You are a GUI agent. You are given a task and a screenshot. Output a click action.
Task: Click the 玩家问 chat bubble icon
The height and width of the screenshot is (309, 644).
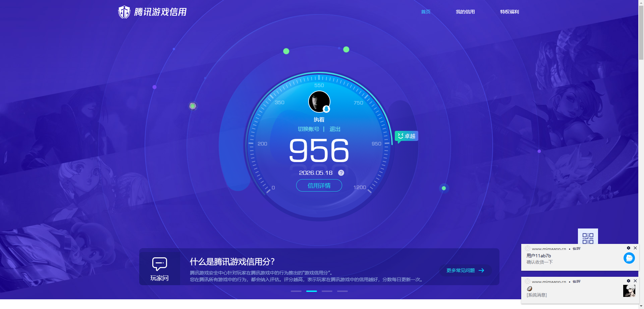pos(160,264)
